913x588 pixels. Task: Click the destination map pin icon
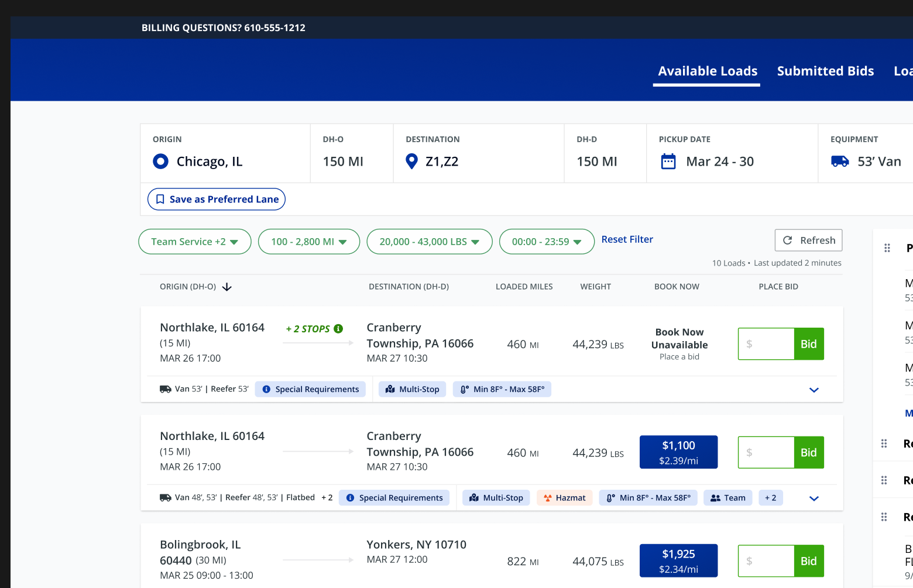[x=411, y=161]
